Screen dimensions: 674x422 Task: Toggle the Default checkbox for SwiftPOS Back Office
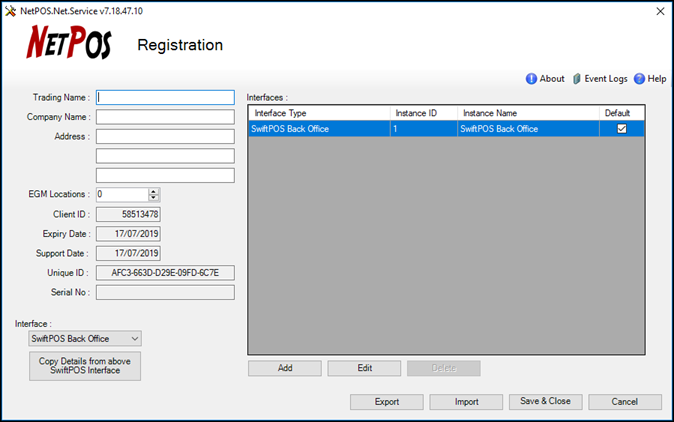point(621,129)
